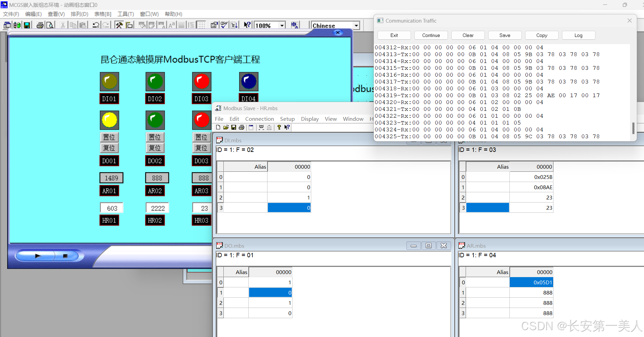644x337 pixels.
Task: Expand the Chinese language dropdown
Action: 356,26
